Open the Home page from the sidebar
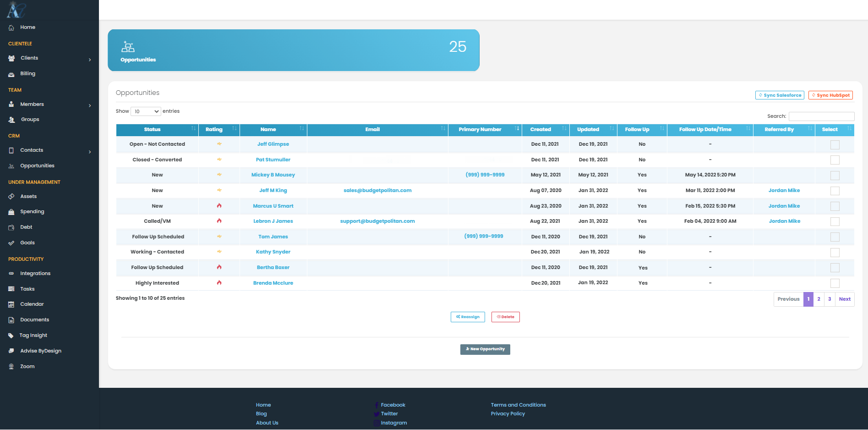868x430 pixels. (28, 27)
